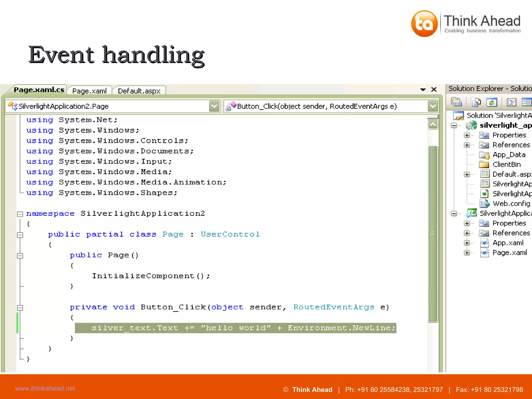Switch to the Page.xaml.cs tab

(x=39, y=90)
